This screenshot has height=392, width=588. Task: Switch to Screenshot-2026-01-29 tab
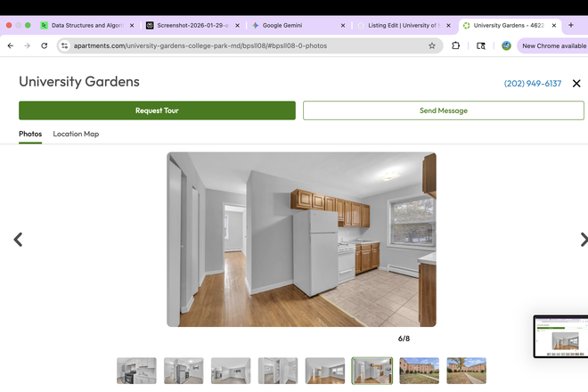[192, 26]
